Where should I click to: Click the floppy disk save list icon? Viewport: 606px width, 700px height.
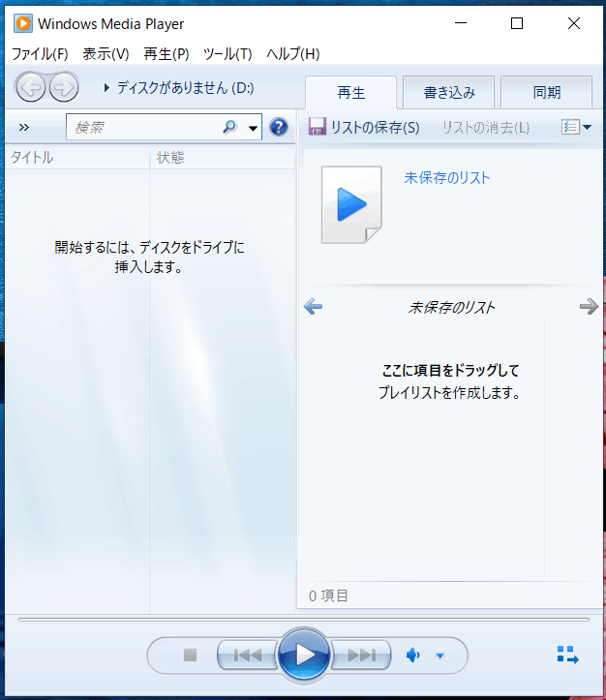tap(317, 127)
